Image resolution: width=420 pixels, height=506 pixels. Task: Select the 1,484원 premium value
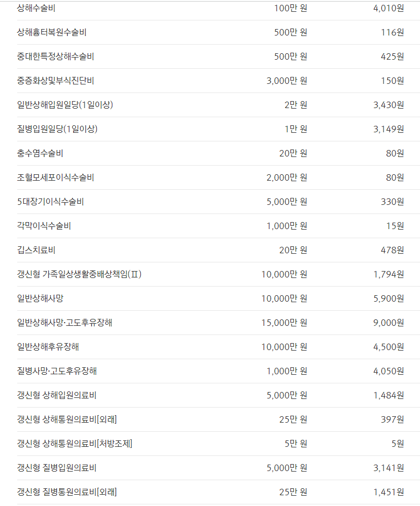click(x=388, y=395)
